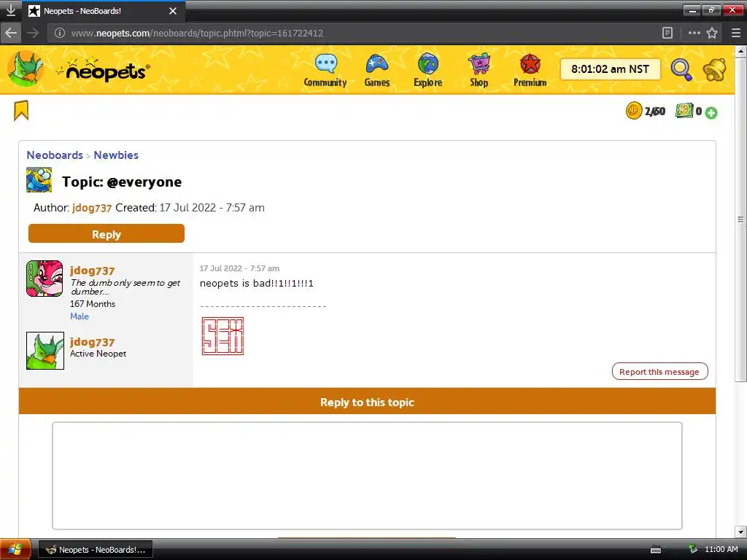Click the Neopets logo
This screenshot has width=747, height=560.
103,69
